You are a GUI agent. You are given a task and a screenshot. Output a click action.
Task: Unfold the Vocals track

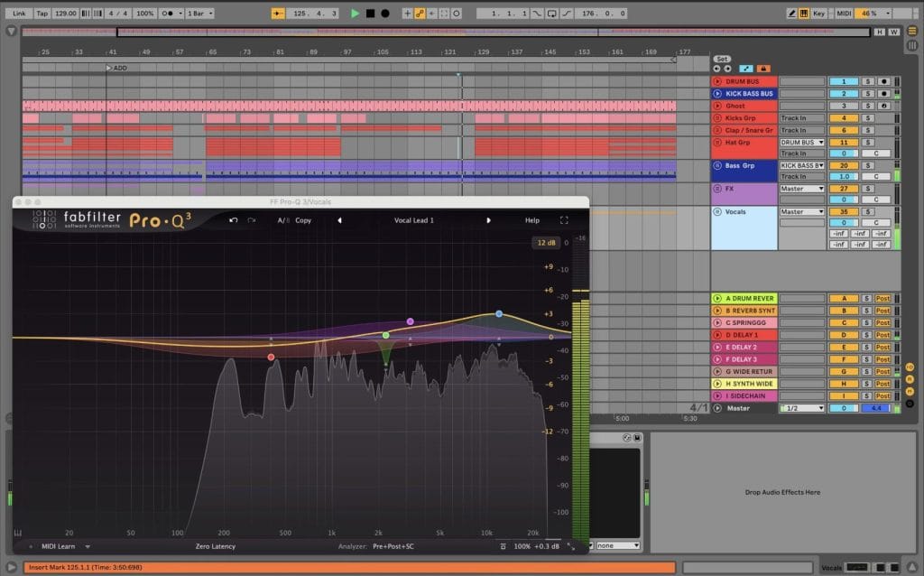click(717, 212)
